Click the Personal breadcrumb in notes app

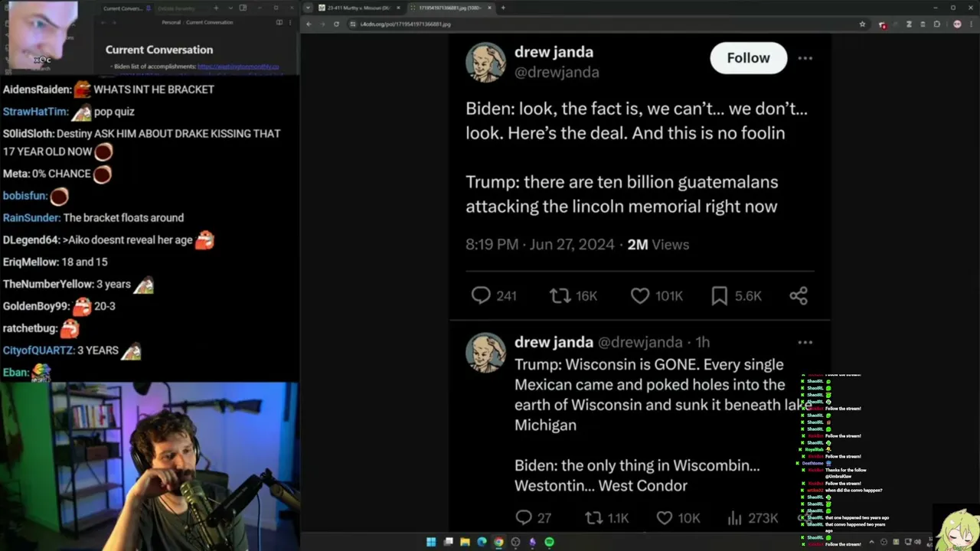(x=171, y=22)
